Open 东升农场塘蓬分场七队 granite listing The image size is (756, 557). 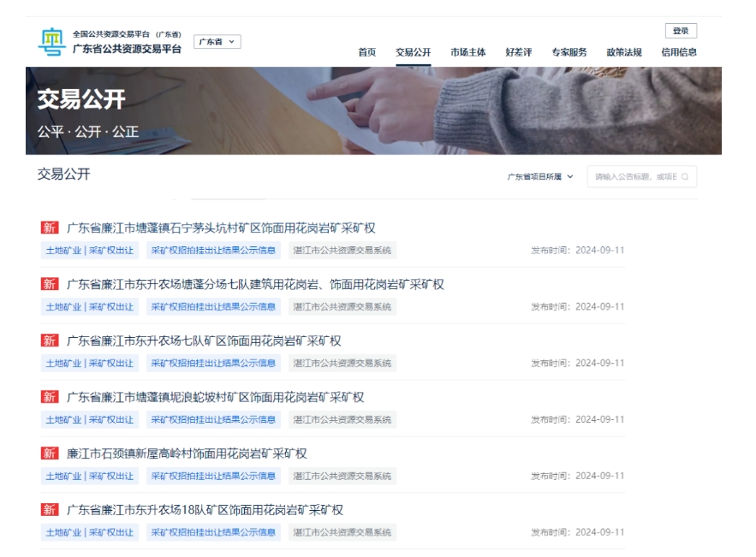tap(255, 285)
